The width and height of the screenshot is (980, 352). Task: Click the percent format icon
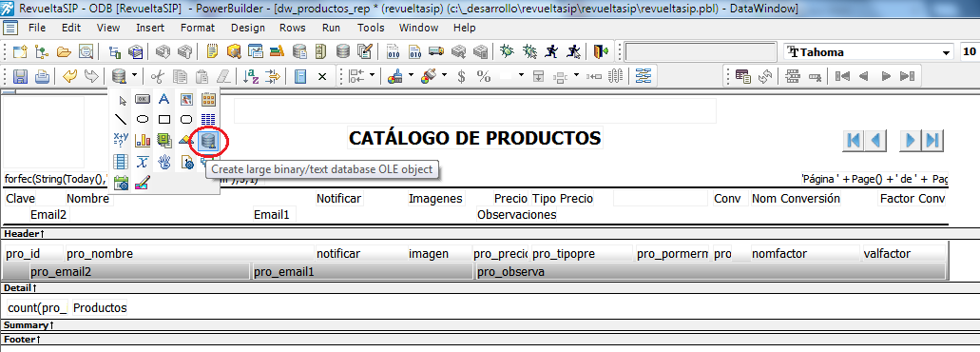click(484, 76)
